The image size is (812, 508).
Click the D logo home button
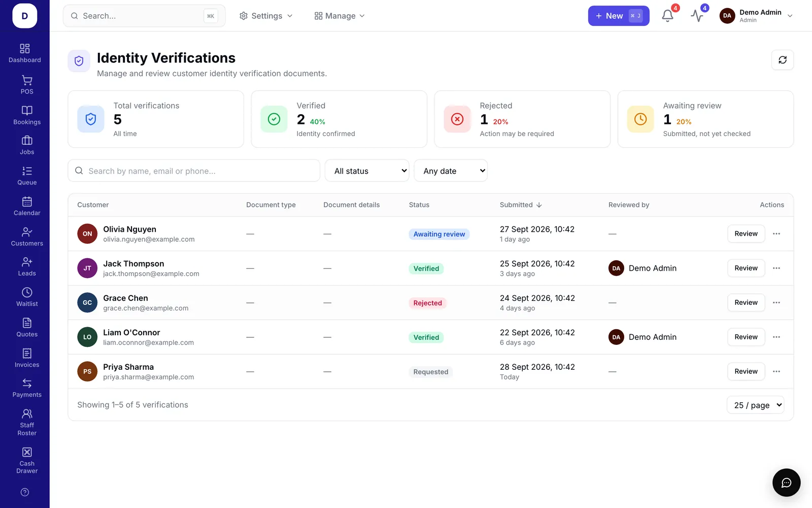coord(25,16)
